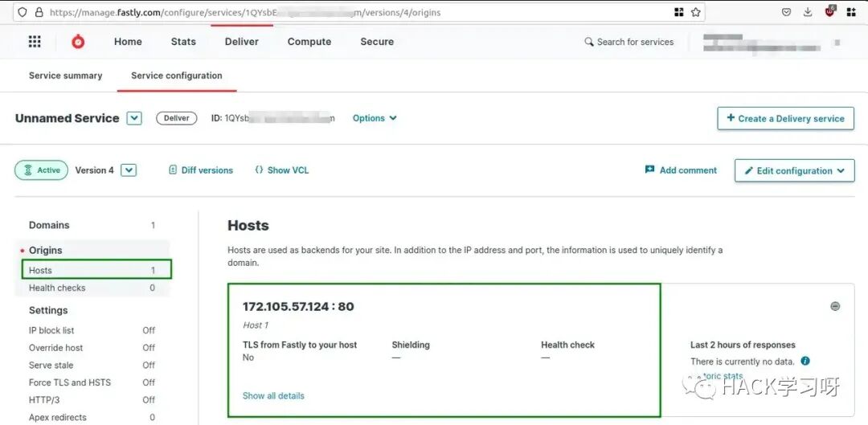Click the search magnifier icon

point(589,42)
